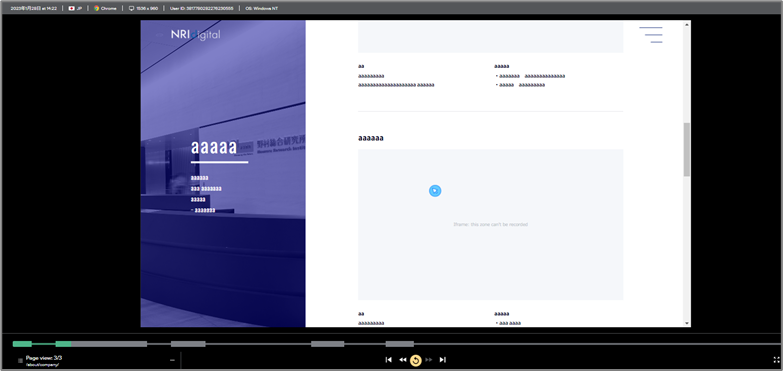Skip to next page view
The height and width of the screenshot is (371, 783).
tap(442, 360)
